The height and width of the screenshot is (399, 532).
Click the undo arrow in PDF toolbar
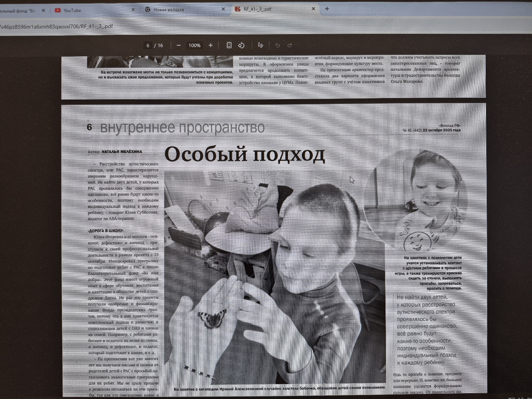(278, 45)
